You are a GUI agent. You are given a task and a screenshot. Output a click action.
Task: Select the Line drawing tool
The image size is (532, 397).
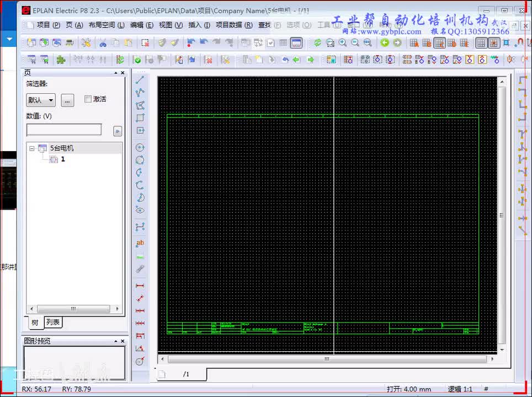[140, 80]
